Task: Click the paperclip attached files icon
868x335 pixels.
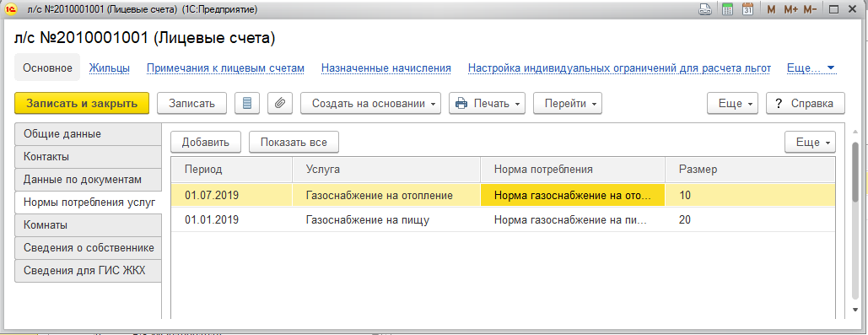Action: pyautogui.click(x=280, y=103)
